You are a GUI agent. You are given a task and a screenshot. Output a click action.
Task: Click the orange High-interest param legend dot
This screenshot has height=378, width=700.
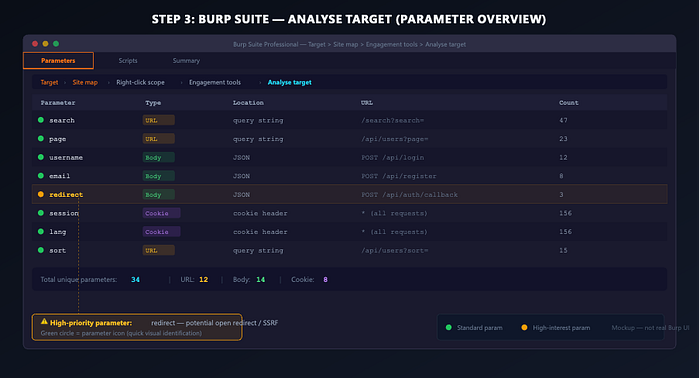point(524,328)
